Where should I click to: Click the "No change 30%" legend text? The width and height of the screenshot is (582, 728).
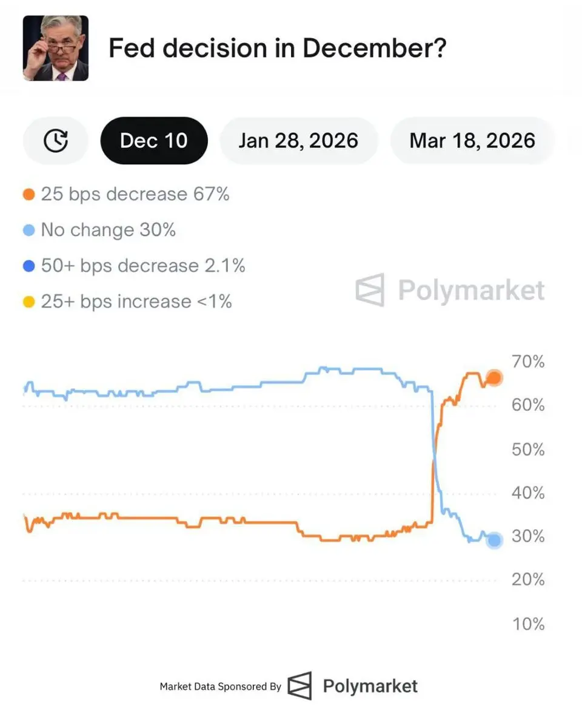(108, 231)
